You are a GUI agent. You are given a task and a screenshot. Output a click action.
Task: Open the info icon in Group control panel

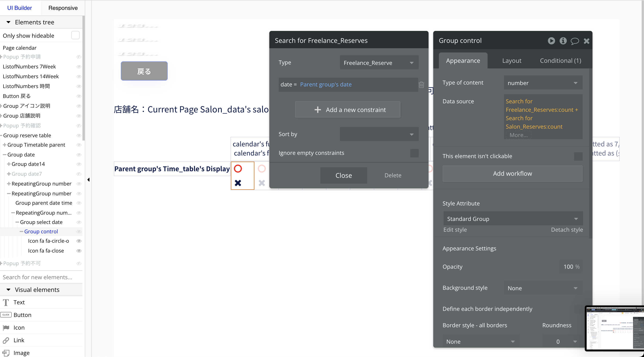(563, 41)
